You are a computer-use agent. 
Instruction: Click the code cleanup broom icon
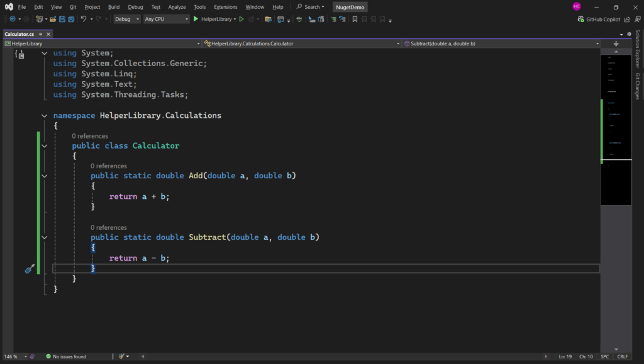tap(121, 356)
